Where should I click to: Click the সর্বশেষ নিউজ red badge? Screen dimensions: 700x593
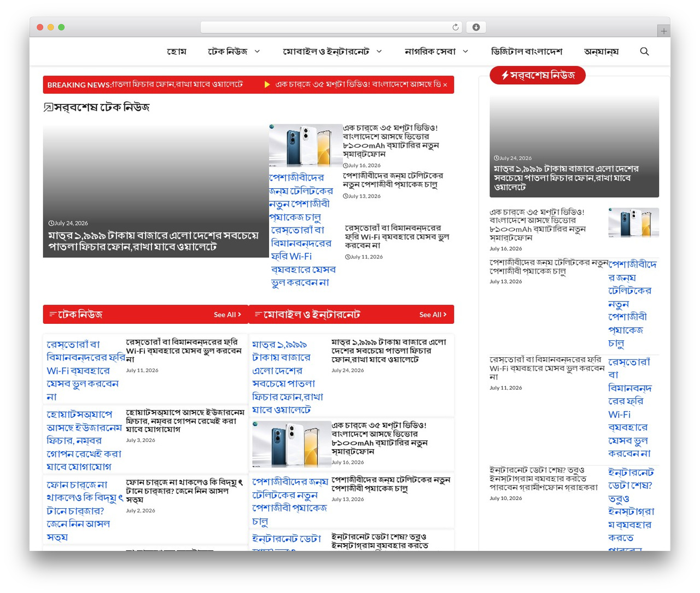538,75
